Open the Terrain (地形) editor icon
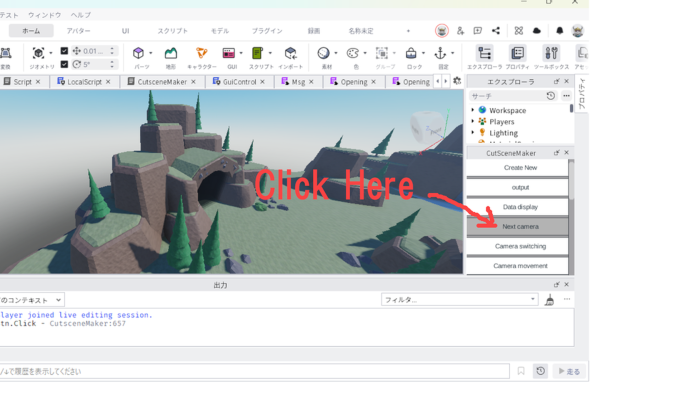 171,53
